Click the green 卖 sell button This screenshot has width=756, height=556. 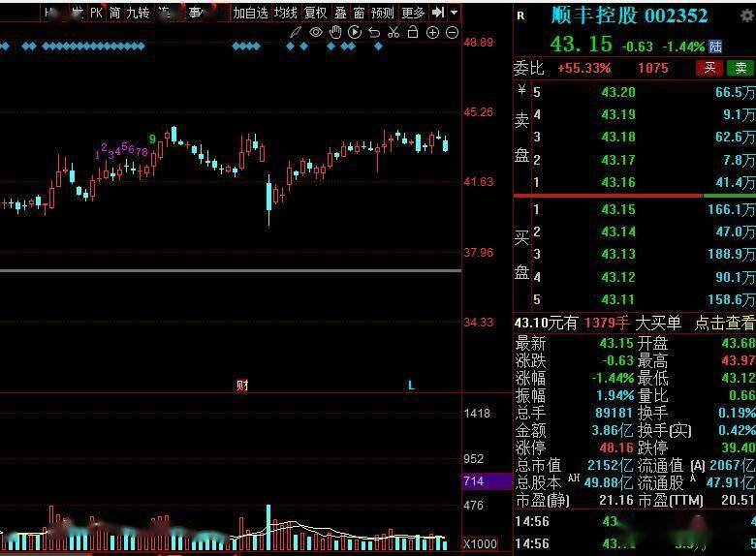(741, 68)
